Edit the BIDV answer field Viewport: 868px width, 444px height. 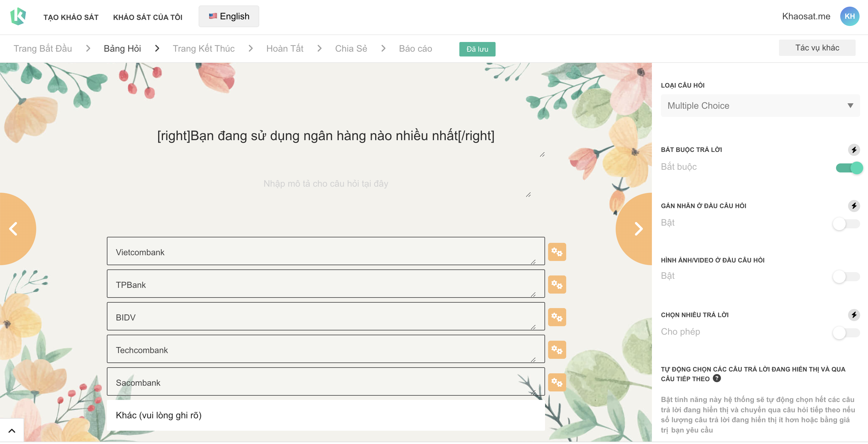coord(326,317)
